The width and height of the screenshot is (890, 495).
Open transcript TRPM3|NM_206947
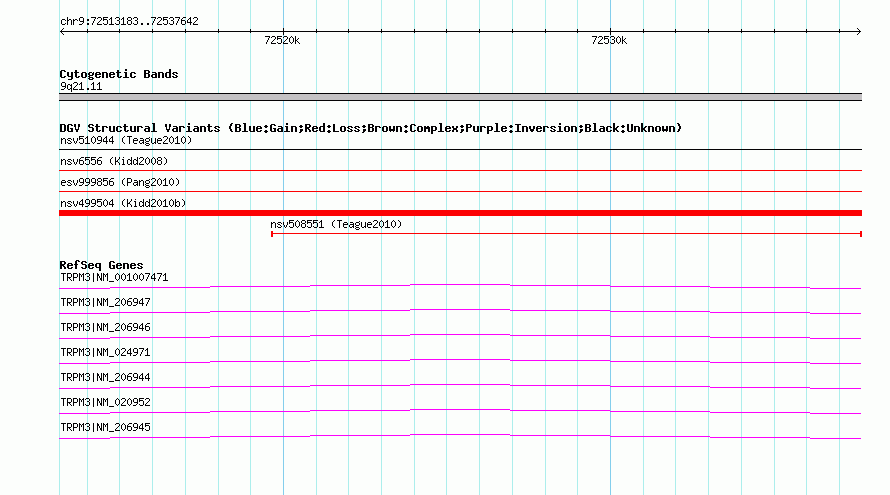106,303
